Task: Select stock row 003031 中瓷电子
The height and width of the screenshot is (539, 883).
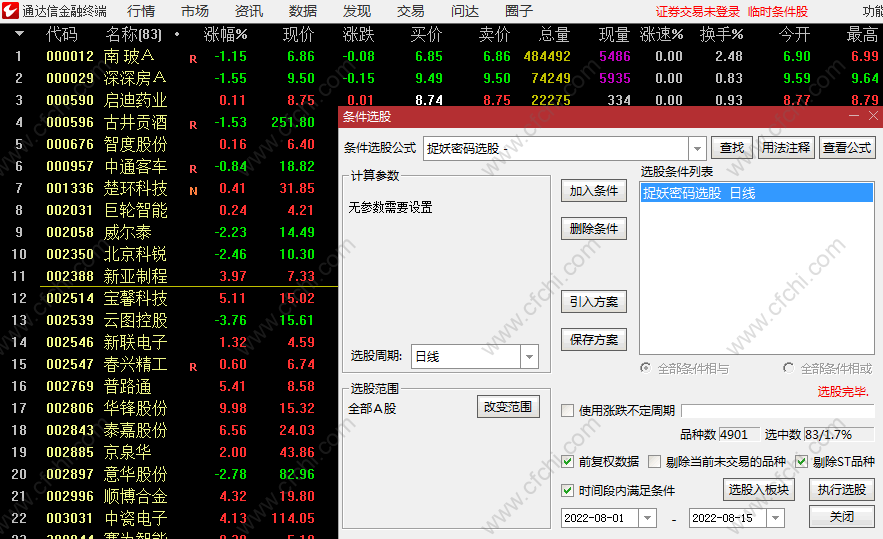Action: click(x=169, y=518)
